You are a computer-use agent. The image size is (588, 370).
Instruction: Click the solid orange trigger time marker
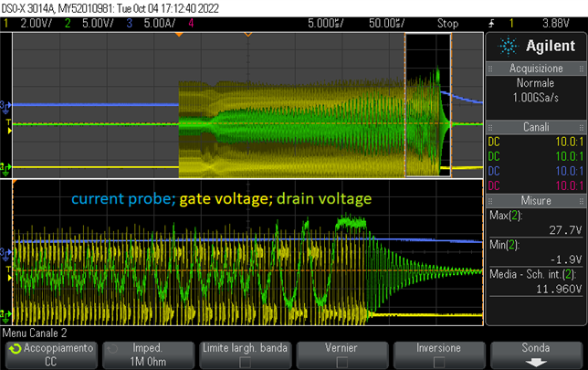point(179,35)
